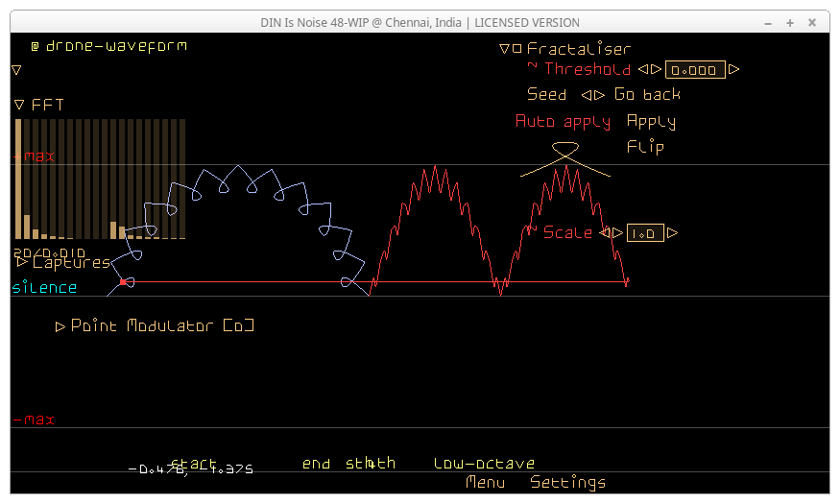Click the right arrow after Threshold value

(x=734, y=69)
